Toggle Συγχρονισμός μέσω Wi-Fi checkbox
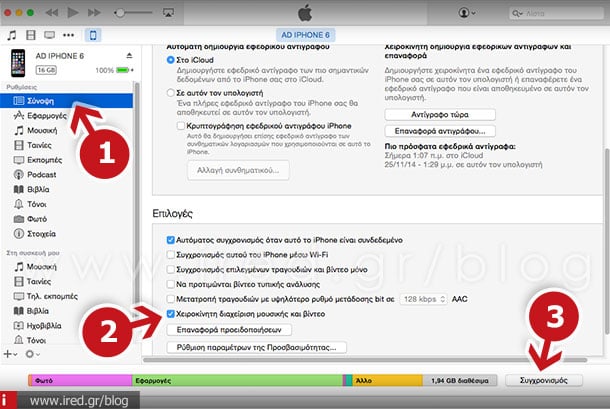Screen dimensions: 610x409 pos(170,255)
